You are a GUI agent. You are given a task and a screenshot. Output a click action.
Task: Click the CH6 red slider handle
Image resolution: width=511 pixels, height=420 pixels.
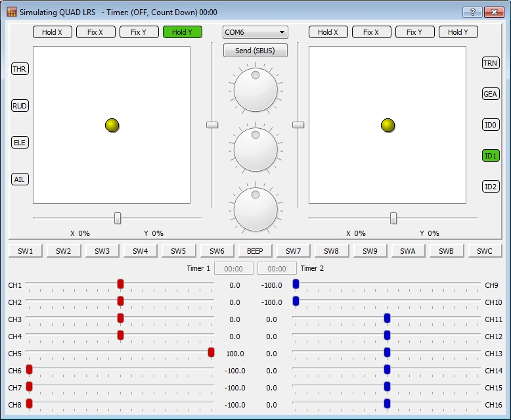click(x=29, y=369)
